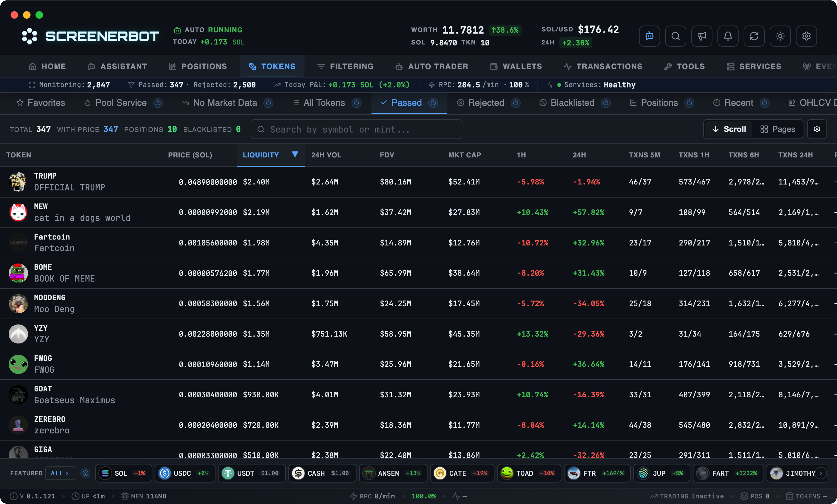
Task: Open the SERVICES nav tab
Action: tap(754, 66)
